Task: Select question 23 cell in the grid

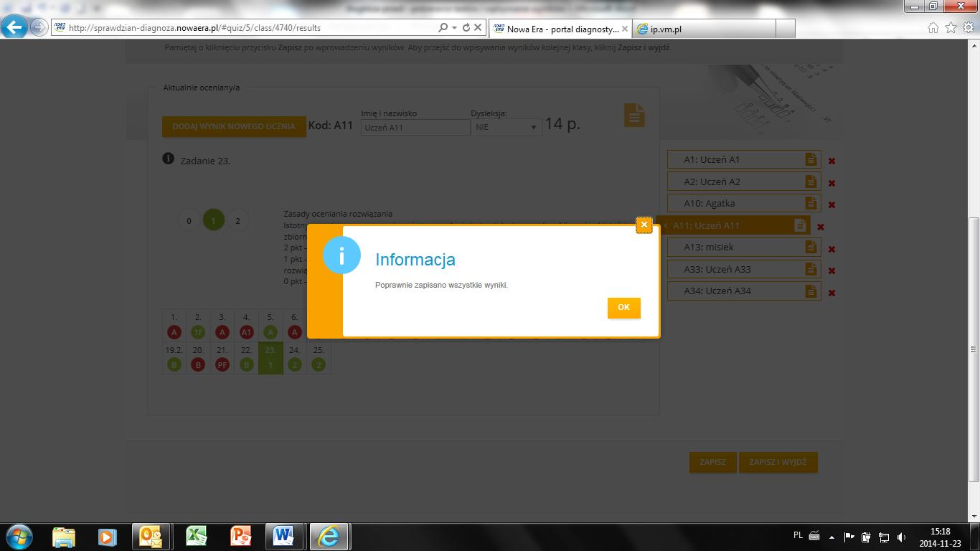Action: (x=270, y=358)
